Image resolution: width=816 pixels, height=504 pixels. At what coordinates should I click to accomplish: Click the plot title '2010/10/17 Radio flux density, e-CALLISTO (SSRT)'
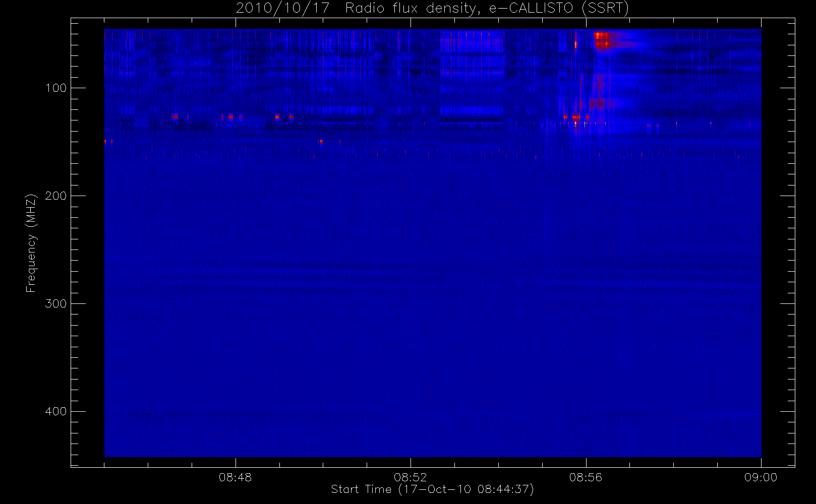click(x=432, y=8)
